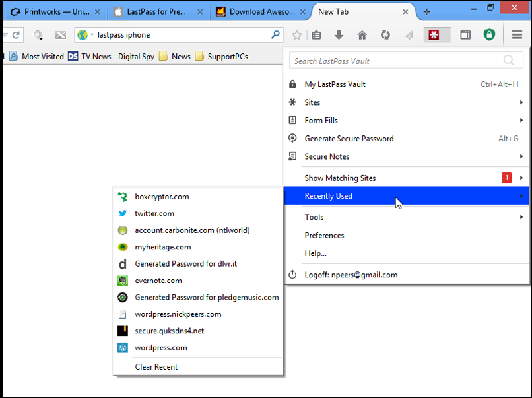
Task: Open Generated Password for dlvr.it
Action: click(x=198, y=264)
